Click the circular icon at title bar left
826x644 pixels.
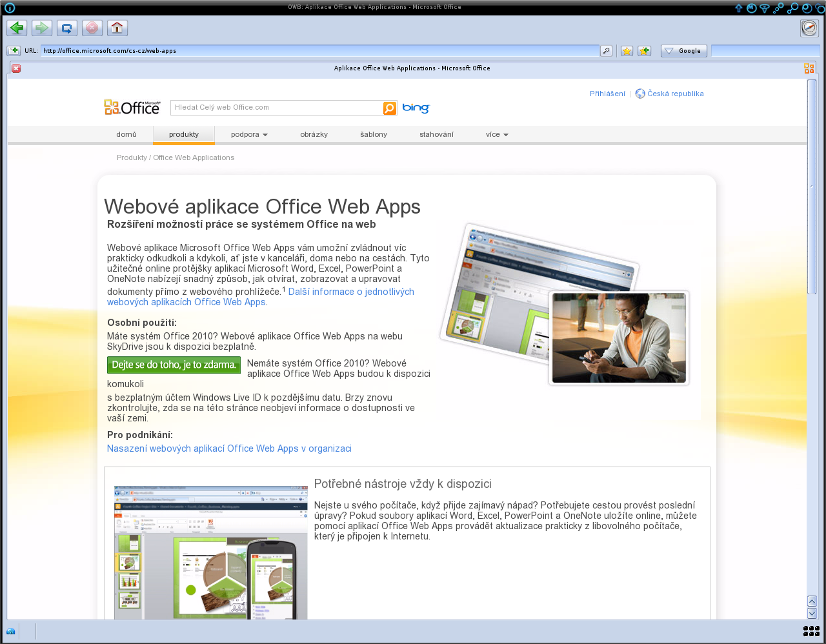10,8
